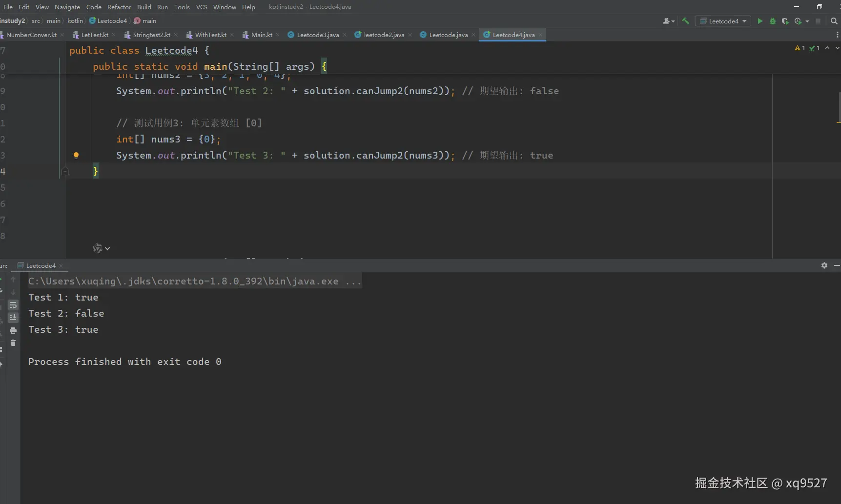This screenshot has width=841, height=504.
Task: Click the green typo checkmark indicator
Action: tap(814, 48)
